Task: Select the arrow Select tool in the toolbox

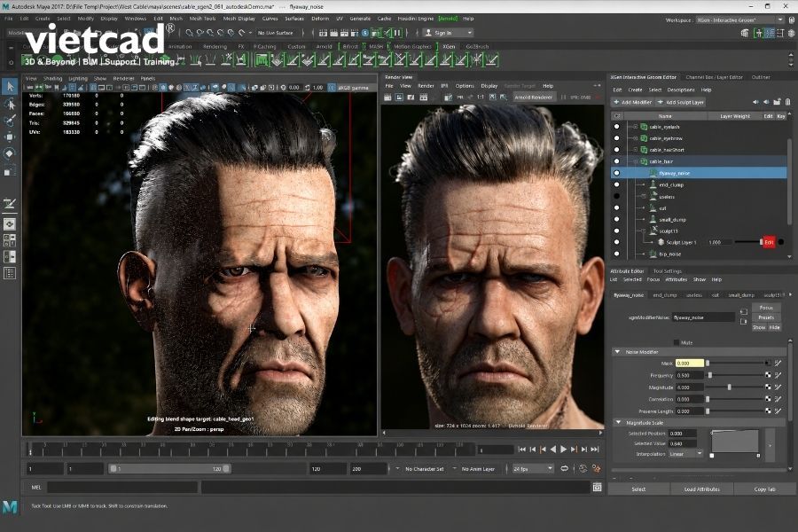Action: [x=10, y=87]
